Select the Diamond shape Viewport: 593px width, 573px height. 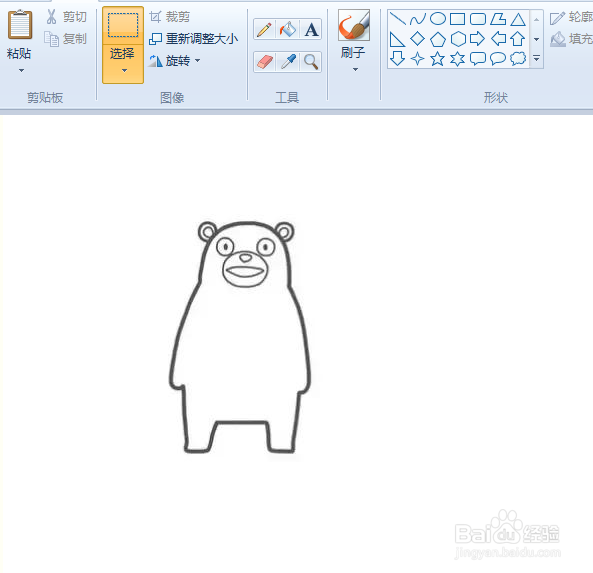click(418, 39)
